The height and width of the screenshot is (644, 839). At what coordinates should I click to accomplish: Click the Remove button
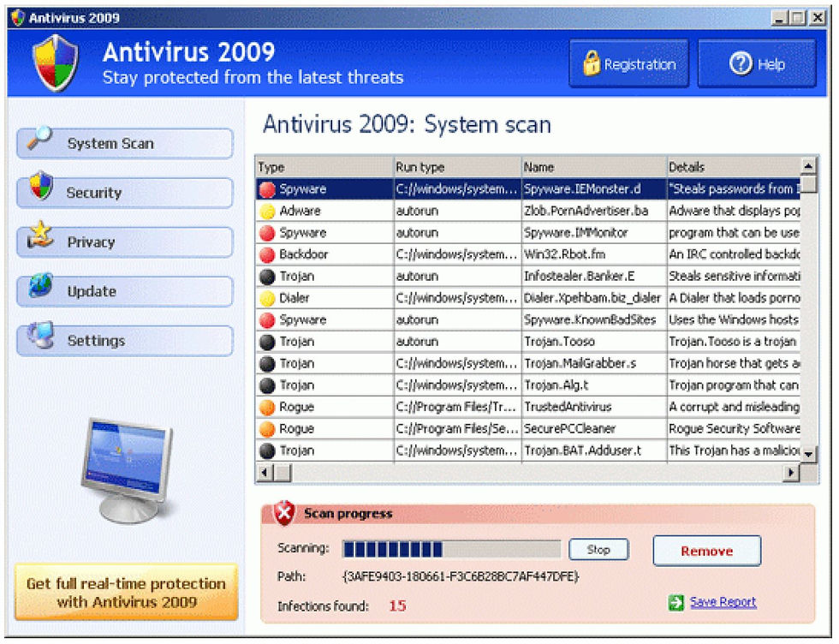click(x=706, y=551)
